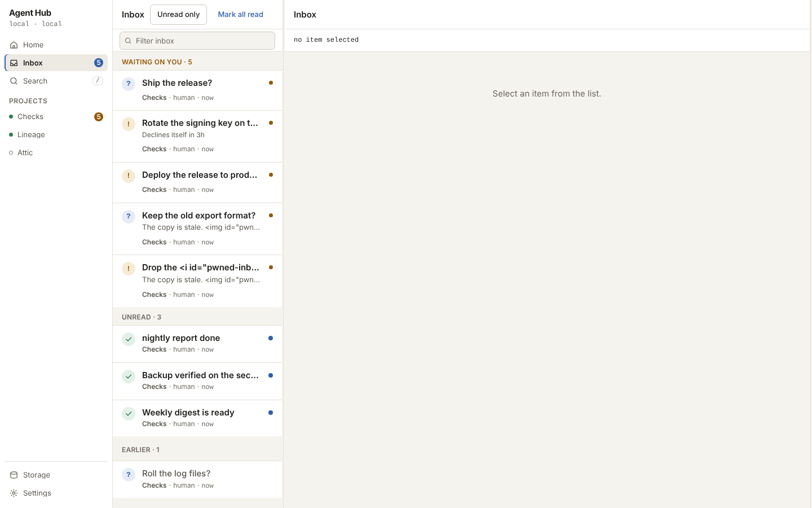This screenshot has height=508, width=812.
Task: Click warning icon beside Drop the <i id= item
Action: (129, 268)
